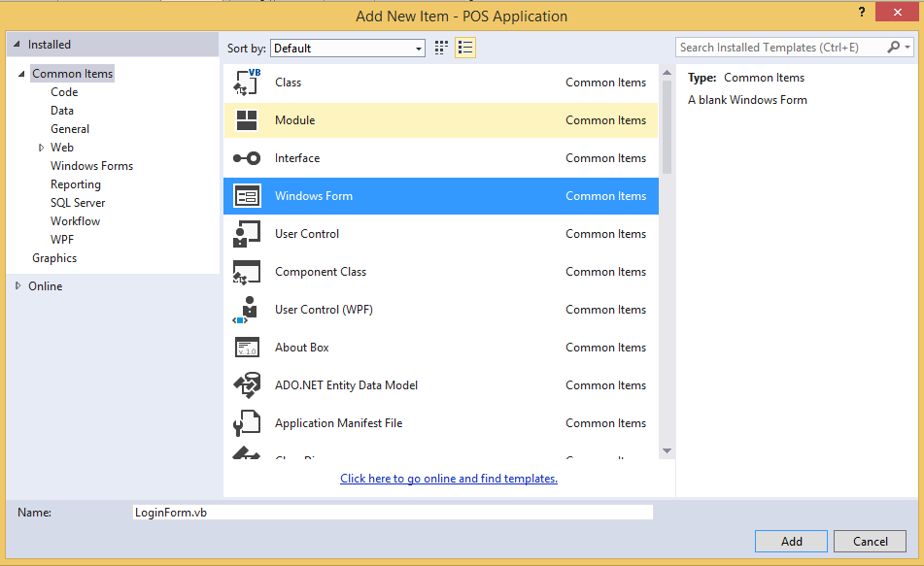Open the go online find templates link
The image size is (924, 566).
coord(449,479)
